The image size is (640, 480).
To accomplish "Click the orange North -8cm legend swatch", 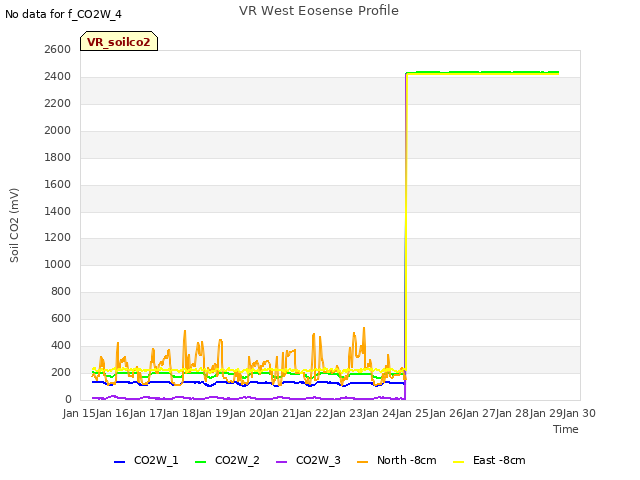I will click(362, 462).
